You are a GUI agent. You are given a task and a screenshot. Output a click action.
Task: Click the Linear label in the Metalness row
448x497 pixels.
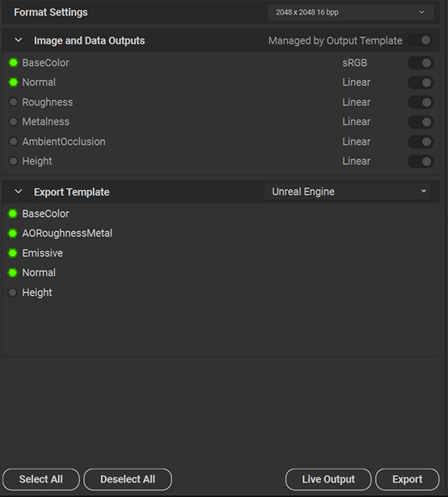click(357, 122)
